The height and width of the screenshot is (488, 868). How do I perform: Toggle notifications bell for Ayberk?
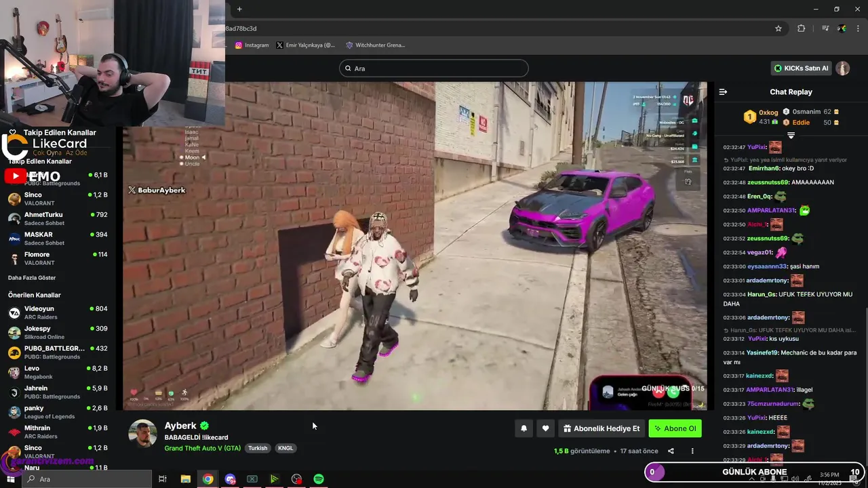pyautogui.click(x=524, y=428)
